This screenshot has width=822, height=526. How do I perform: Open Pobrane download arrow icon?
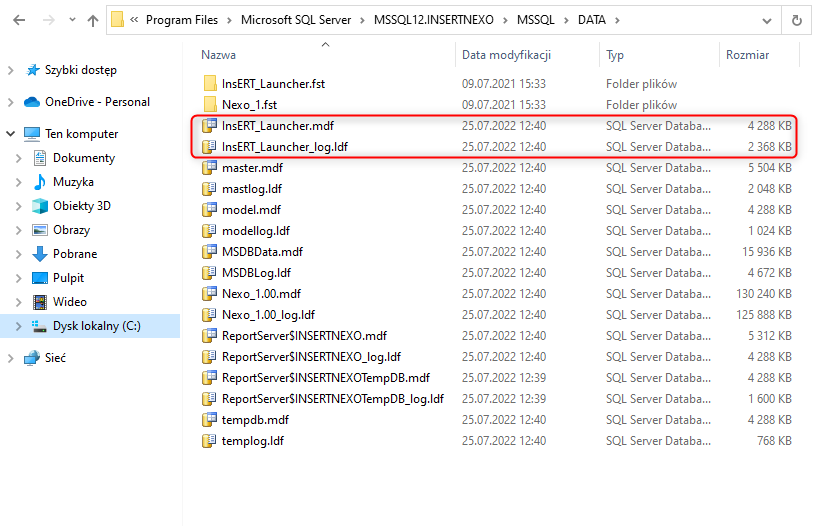point(40,254)
